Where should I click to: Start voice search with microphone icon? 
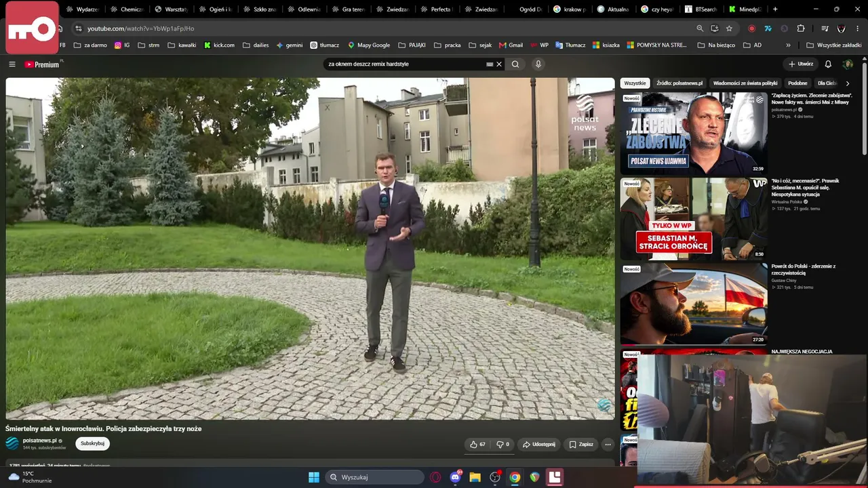[538, 64]
